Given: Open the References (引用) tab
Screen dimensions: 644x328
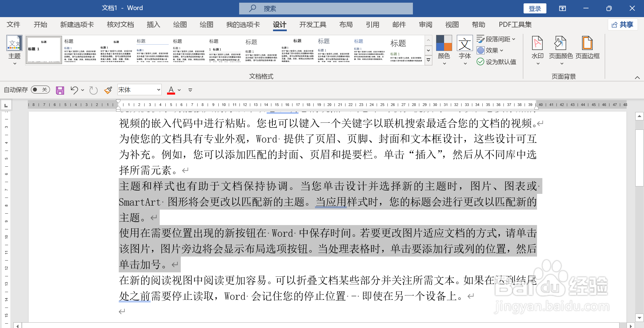Looking at the screenshot, I should click(x=372, y=24).
